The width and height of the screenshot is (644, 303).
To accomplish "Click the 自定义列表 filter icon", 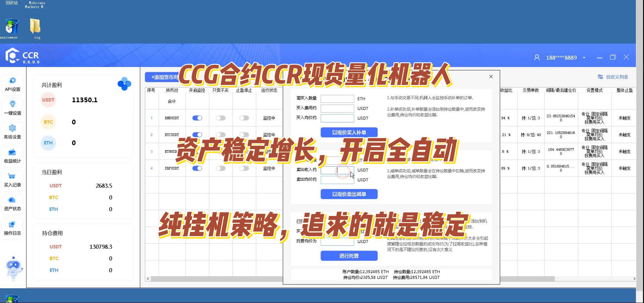I will pos(600,77).
